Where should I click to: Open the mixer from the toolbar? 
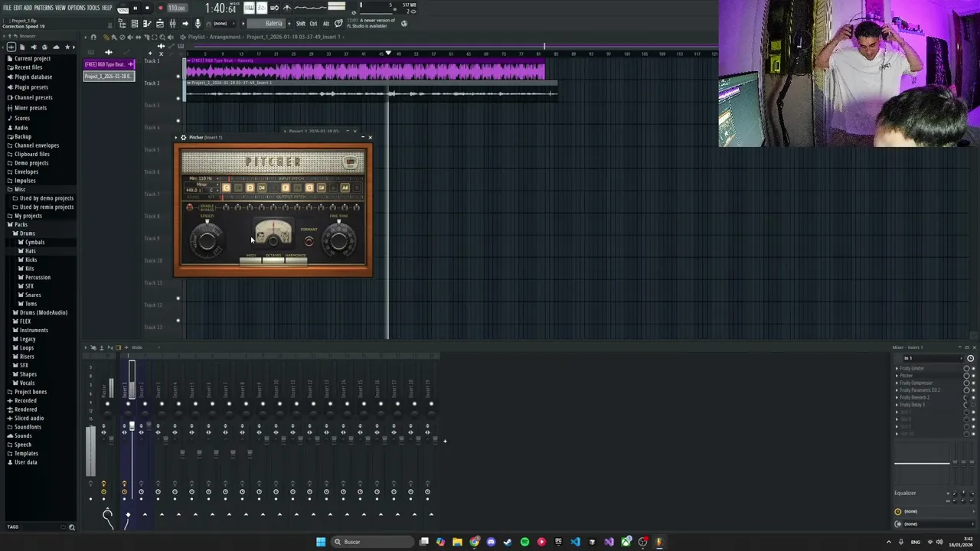pyautogui.click(x=172, y=24)
